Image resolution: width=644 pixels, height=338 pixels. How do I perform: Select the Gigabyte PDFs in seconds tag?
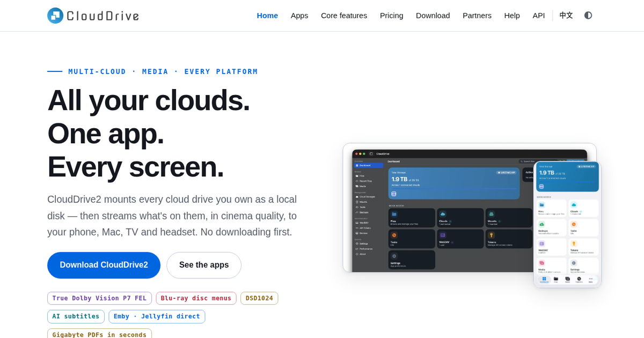[x=99, y=334]
